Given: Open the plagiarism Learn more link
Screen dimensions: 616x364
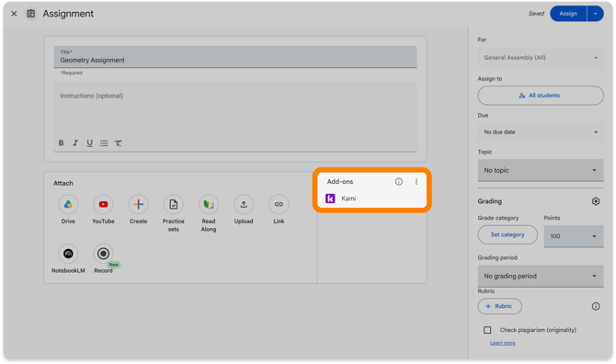Looking at the screenshot, I should pyautogui.click(x=503, y=343).
